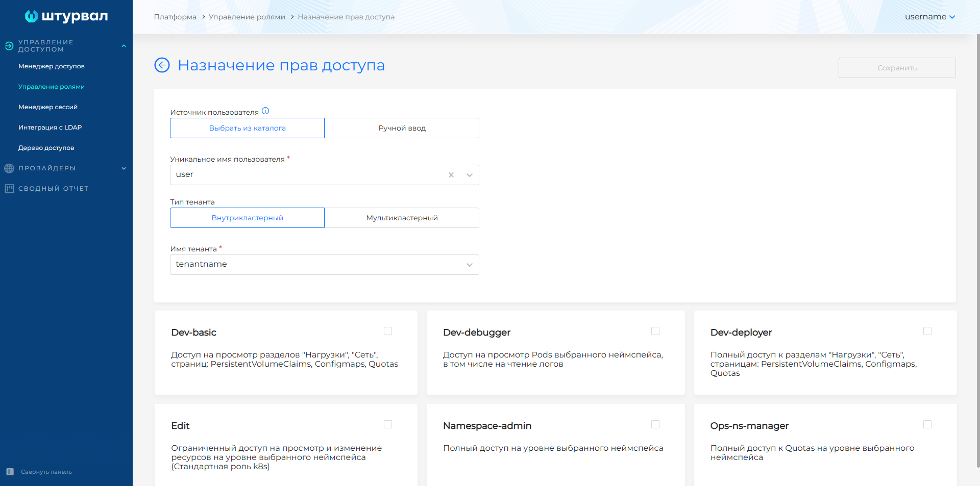
Task: Open Интеграция с LDAP in the sidebar
Action: click(x=50, y=127)
